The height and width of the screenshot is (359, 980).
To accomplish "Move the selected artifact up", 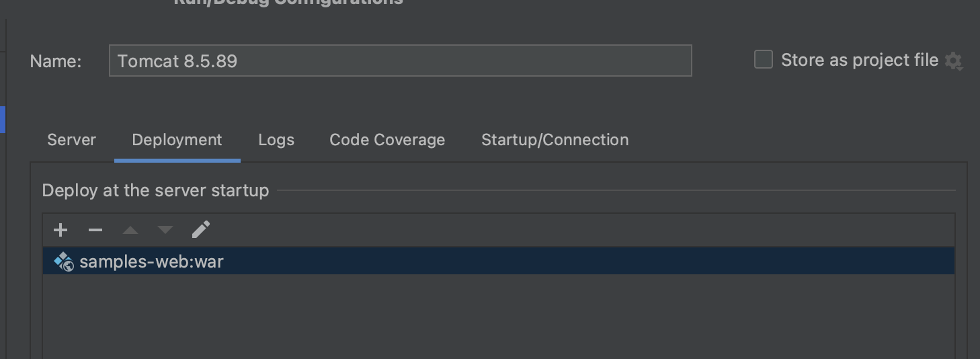I will tap(130, 230).
